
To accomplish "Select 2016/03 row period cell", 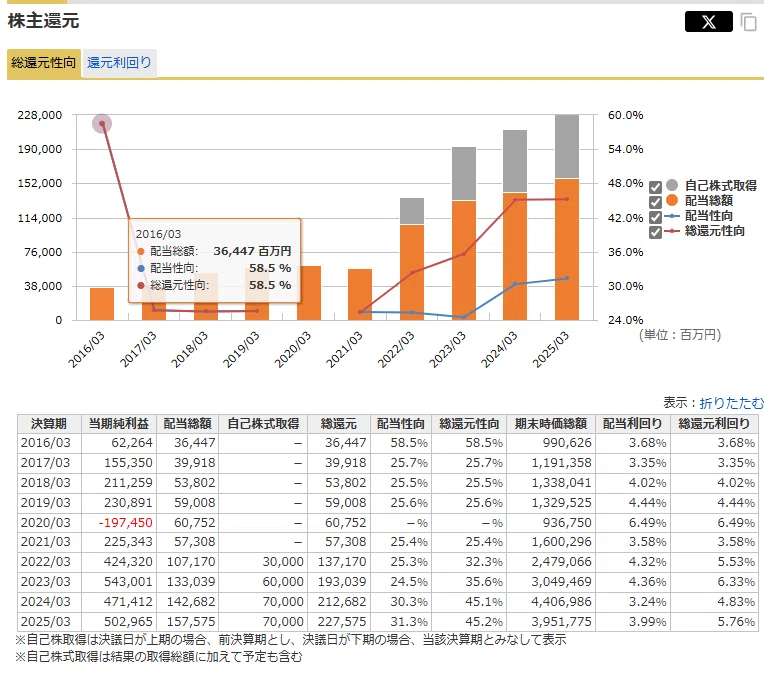I will 49,443.
